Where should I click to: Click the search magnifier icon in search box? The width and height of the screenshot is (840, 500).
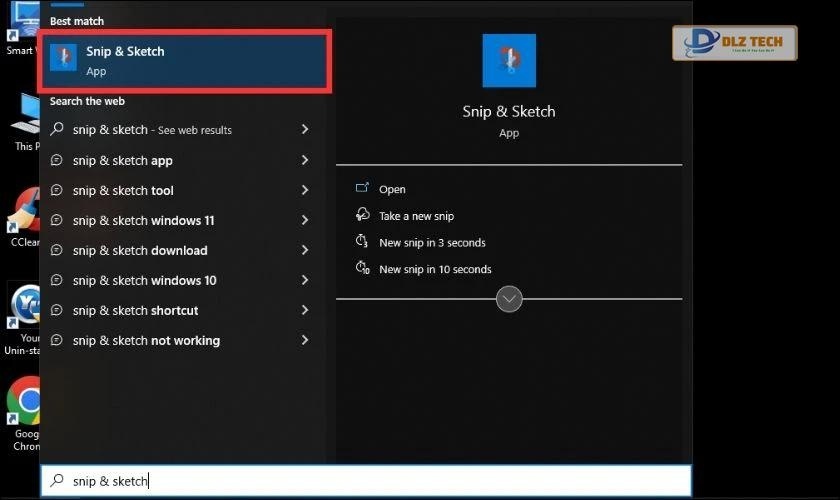57,481
